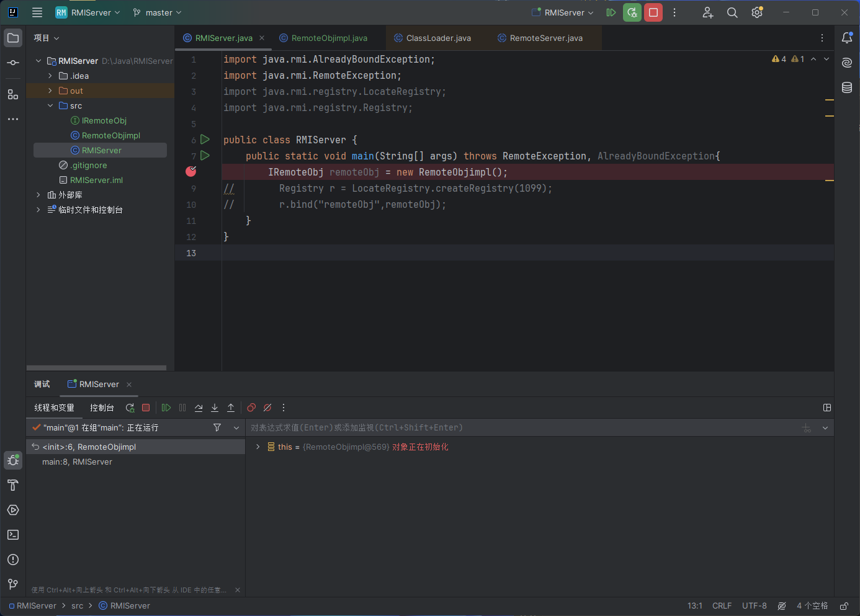Screen dimensions: 860x616
Task: Toggle the thread filter funnel icon
Action: click(x=217, y=427)
